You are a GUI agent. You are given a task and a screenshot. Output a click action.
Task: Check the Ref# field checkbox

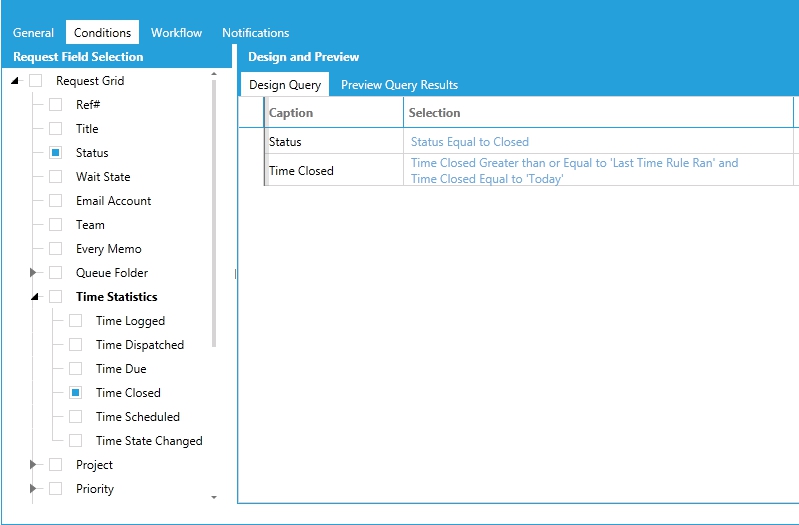click(56, 104)
